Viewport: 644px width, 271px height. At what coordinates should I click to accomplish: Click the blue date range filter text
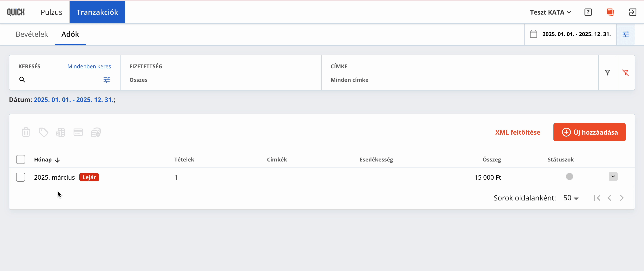coord(74,100)
